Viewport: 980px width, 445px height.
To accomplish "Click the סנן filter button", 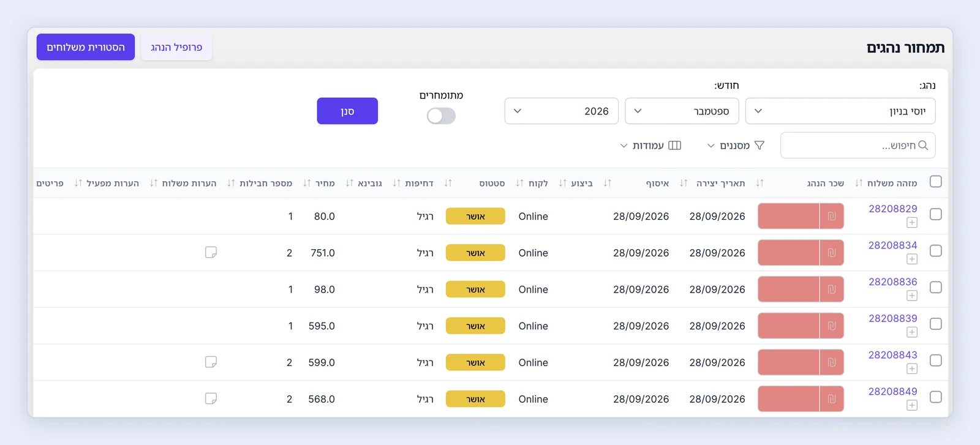I will (347, 111).
